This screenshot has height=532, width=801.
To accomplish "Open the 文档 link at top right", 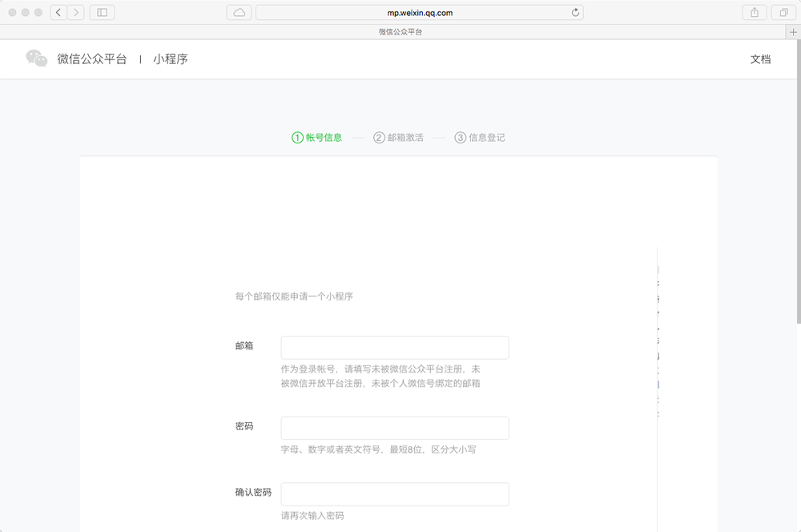I will click(x=760, y=59).
